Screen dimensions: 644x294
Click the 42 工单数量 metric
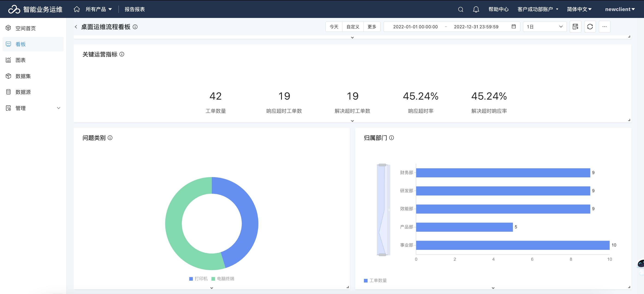(x=216, y=102)
